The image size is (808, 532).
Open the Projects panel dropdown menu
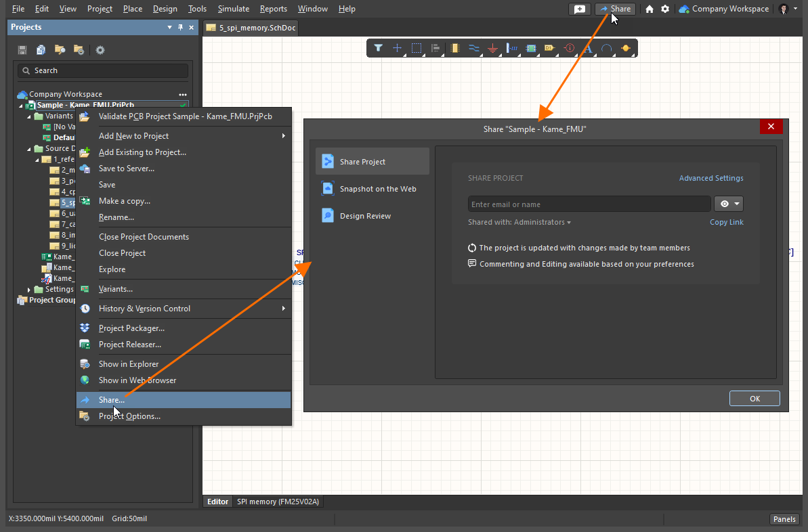coord(169,27)
